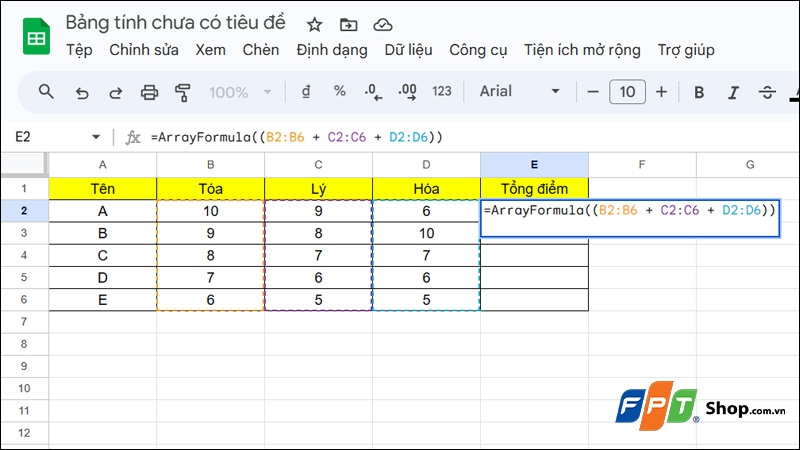Select column E header

coord(534,165)
